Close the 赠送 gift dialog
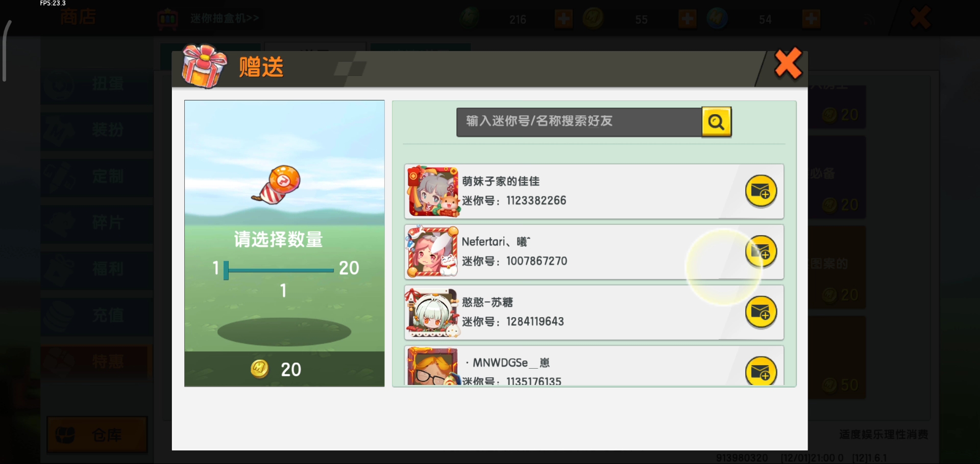980x464 pixels. click(788, 64)
